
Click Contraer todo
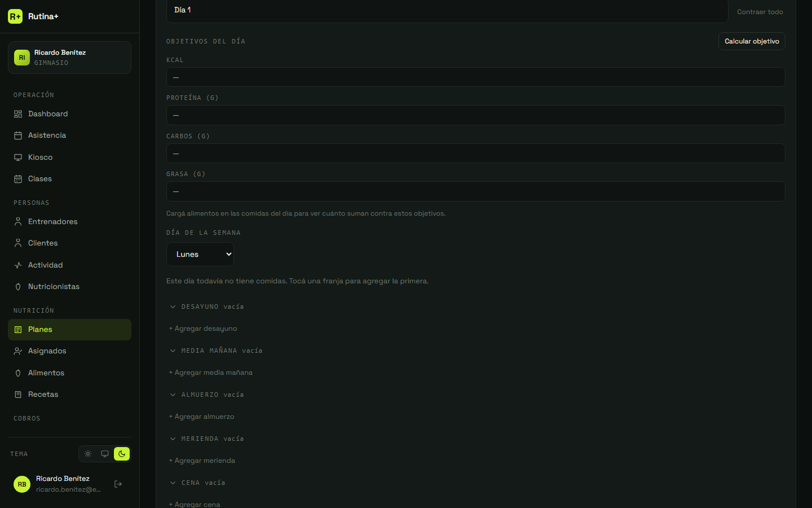760,12
